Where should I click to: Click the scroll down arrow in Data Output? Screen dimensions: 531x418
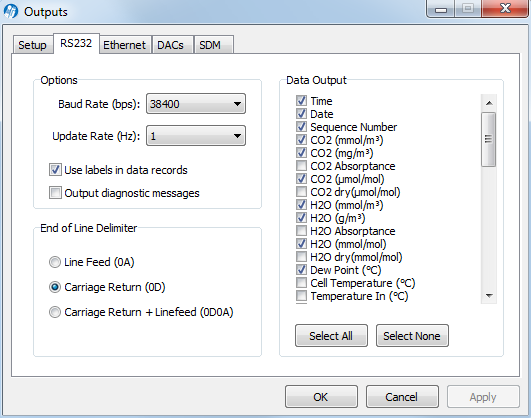pyautogui.click(x=489, y=296)
